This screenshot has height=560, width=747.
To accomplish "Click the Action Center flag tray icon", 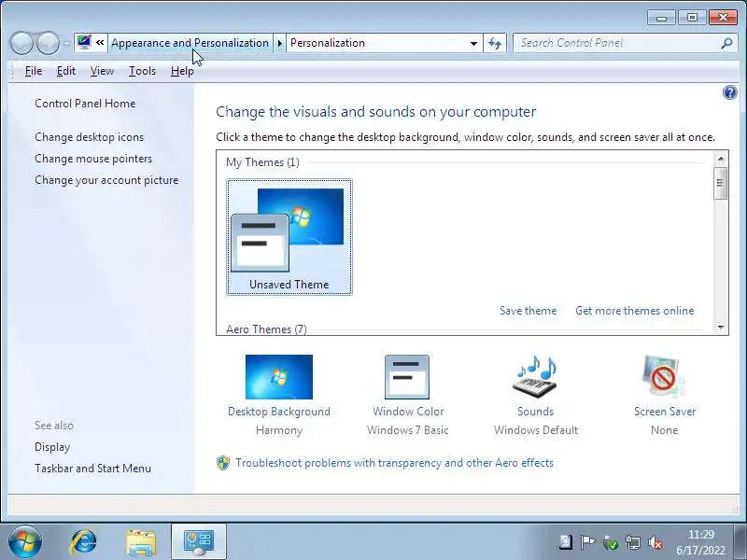I will tap(587, 542).
